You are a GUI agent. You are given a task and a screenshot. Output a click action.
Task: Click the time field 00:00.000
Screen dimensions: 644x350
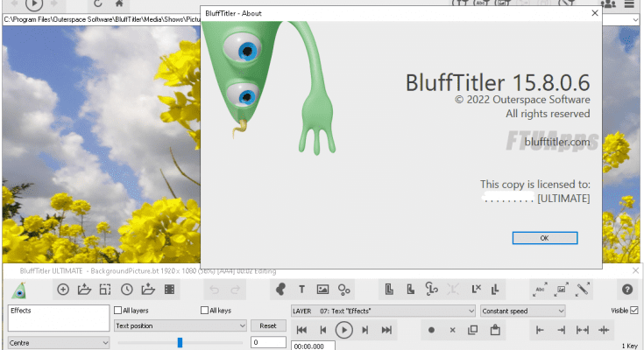[x=313, y=346]
